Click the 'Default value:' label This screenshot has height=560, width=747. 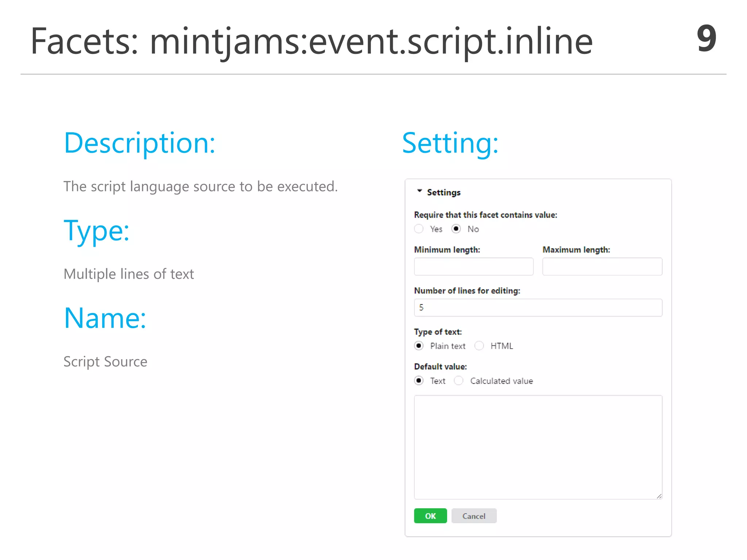coord(440,367)
